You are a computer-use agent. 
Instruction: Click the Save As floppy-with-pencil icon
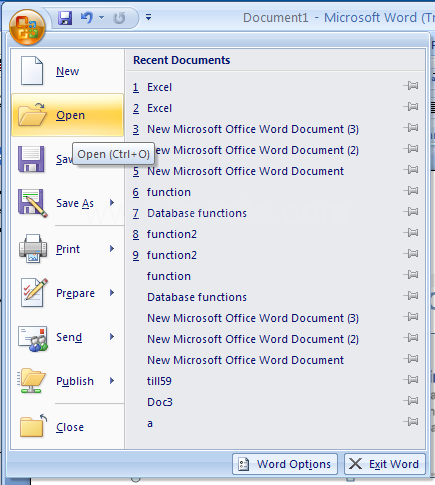point(32,203)
